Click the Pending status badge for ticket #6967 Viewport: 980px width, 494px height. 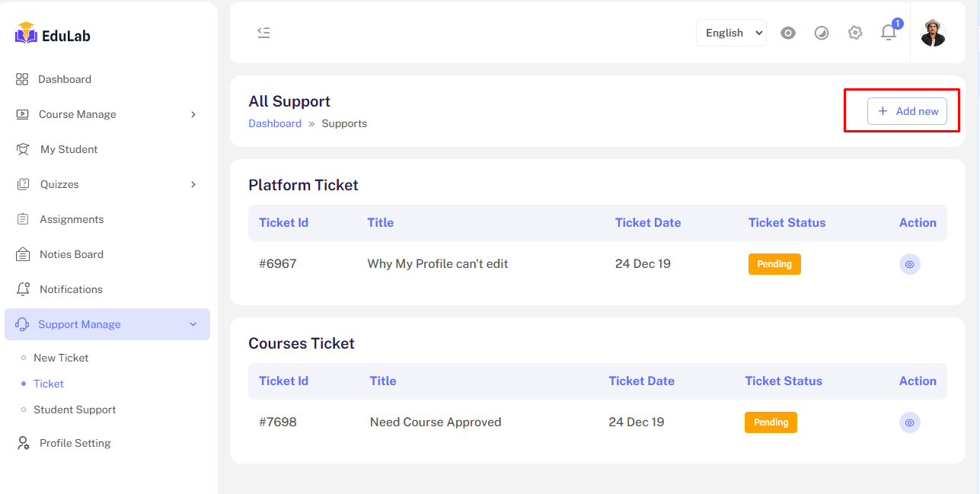tap(774, 264)
